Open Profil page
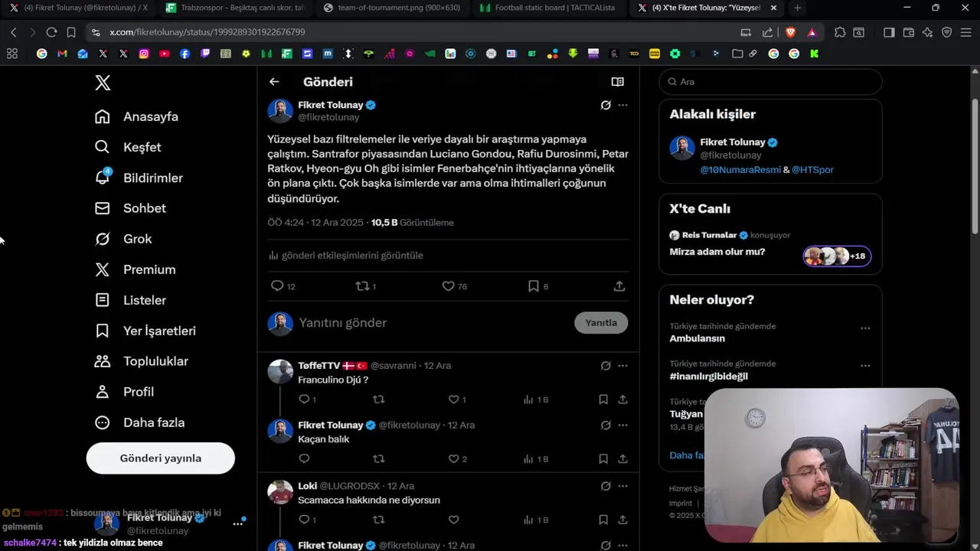This screenshot has height=551, width=980. (x=124, y=392)
